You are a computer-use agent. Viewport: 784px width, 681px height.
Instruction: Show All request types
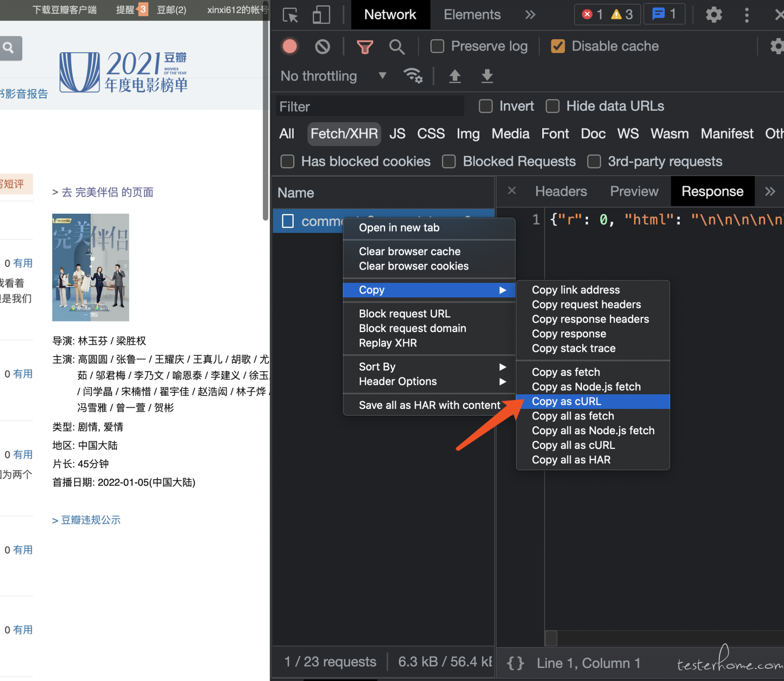pos(287,134)
